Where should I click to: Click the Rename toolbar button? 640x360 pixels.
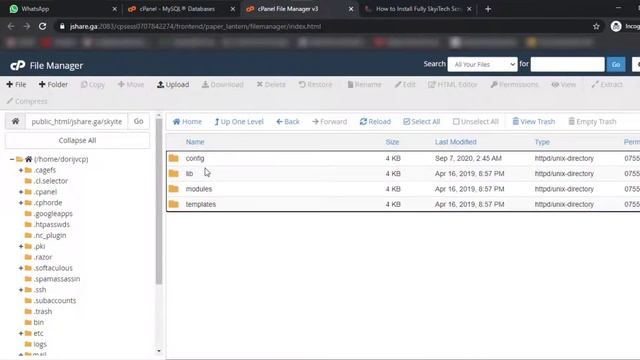tap(364, 84)
